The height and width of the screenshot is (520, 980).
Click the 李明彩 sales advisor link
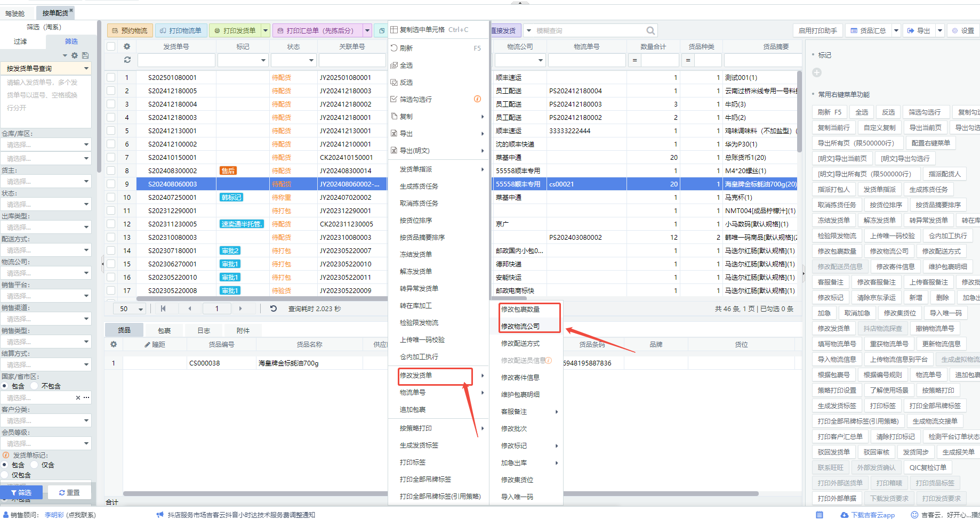pos(54,515)
